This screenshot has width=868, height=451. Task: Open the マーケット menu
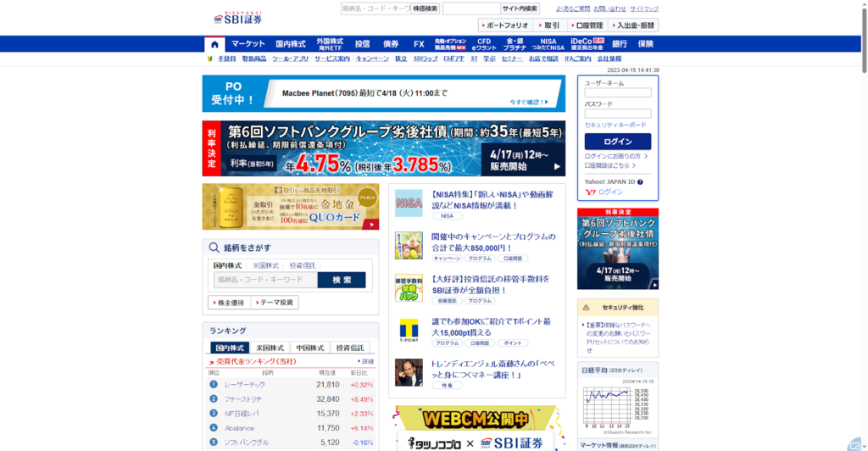click(248, 44)
